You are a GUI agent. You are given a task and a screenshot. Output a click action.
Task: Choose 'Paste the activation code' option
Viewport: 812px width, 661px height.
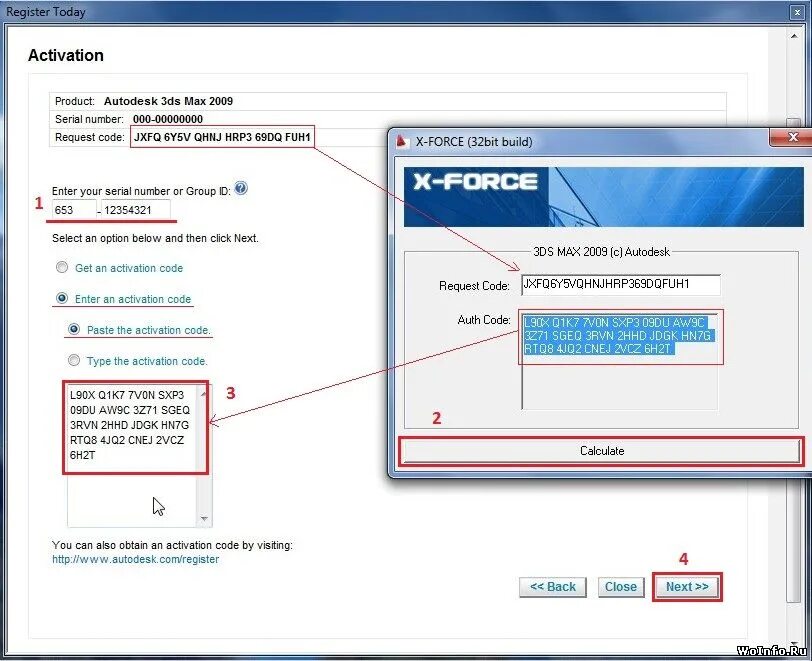74,329
